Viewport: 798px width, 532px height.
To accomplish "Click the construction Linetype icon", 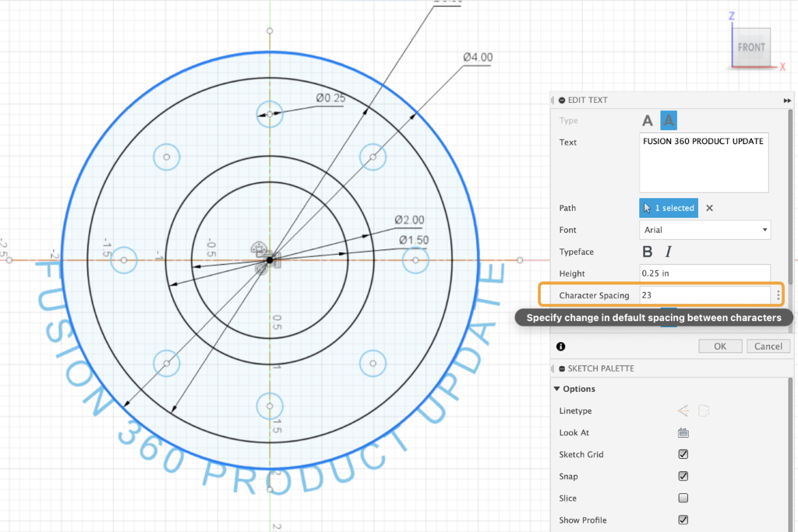I will pyautogui.click(x=683, y=410).
